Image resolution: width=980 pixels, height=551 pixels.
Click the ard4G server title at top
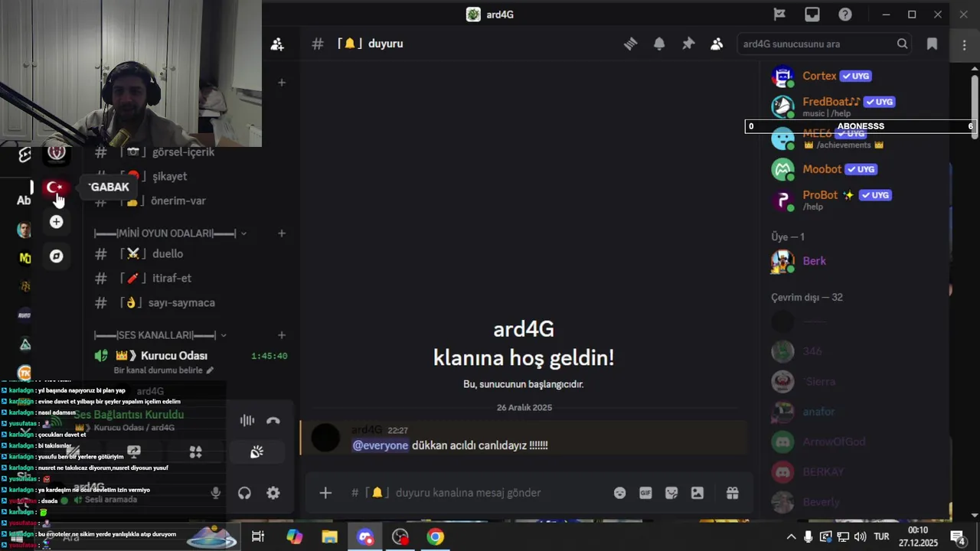490,14
